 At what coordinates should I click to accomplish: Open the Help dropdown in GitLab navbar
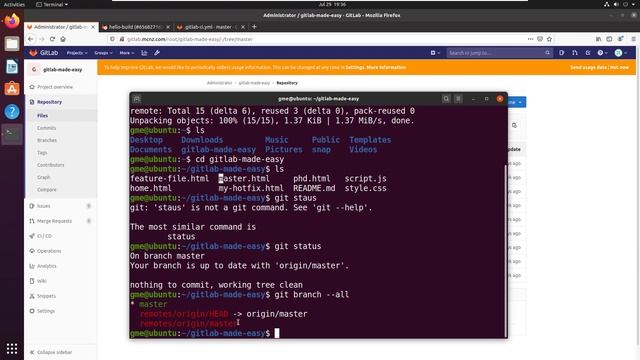(x=602, y=53)
